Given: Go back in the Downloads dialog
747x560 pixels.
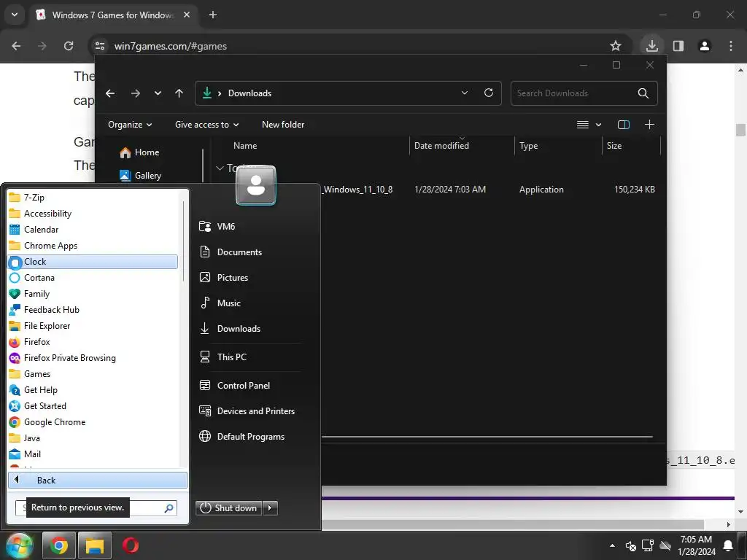Looking at the screenshot, I should coord(111,93).
